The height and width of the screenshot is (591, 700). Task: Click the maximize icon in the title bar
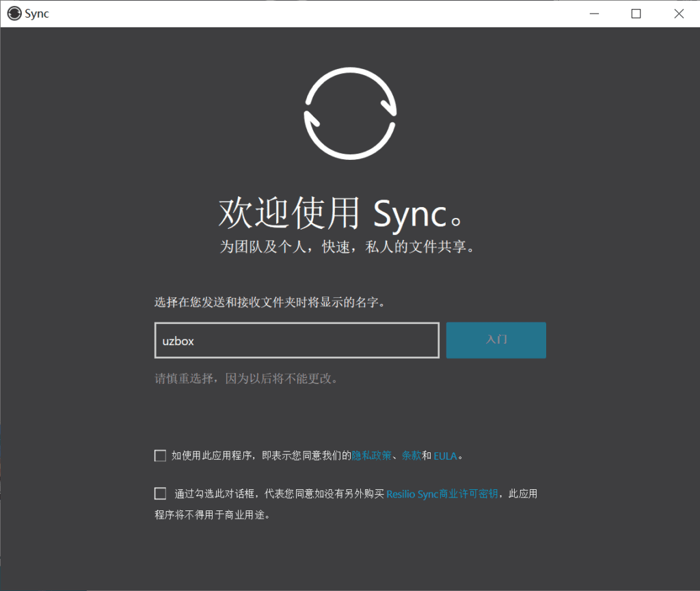point(636,13)
